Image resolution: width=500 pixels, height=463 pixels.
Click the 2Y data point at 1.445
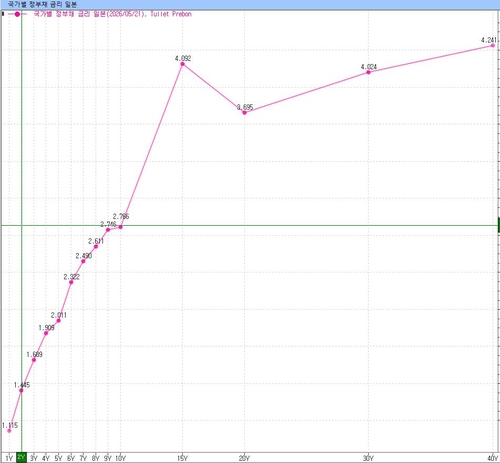21,390
